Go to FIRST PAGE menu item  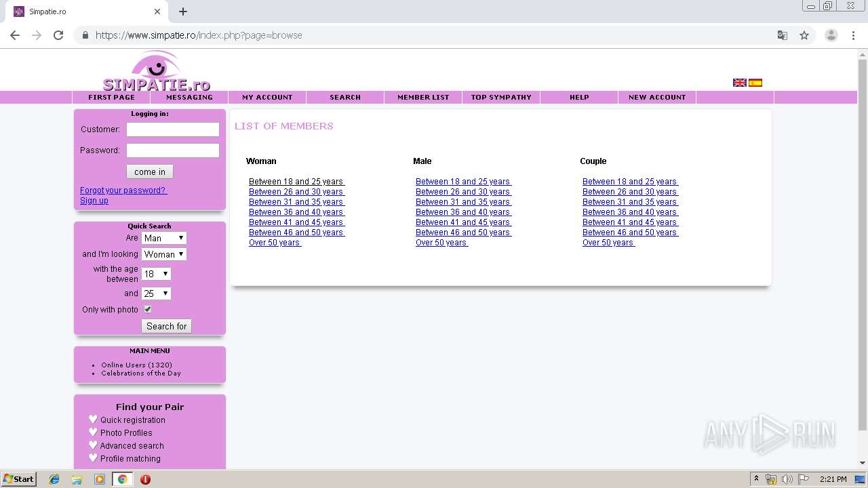click(111, 97)
